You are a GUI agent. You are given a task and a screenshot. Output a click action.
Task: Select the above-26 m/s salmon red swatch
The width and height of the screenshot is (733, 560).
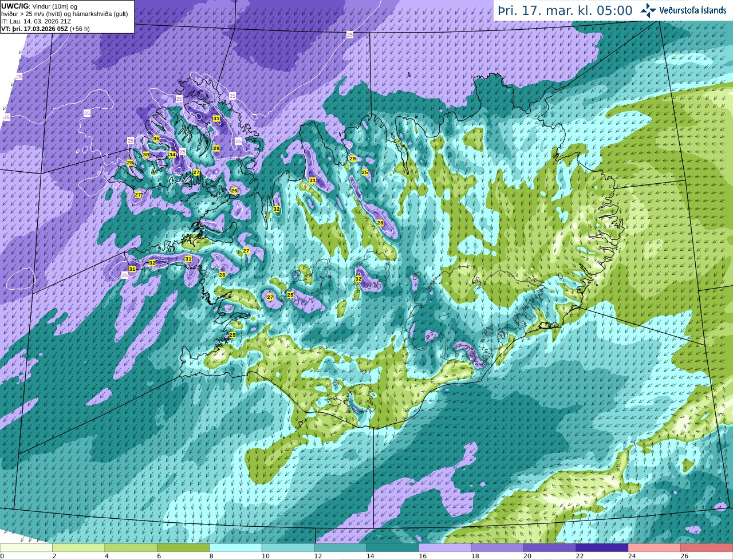pos(707,547)
